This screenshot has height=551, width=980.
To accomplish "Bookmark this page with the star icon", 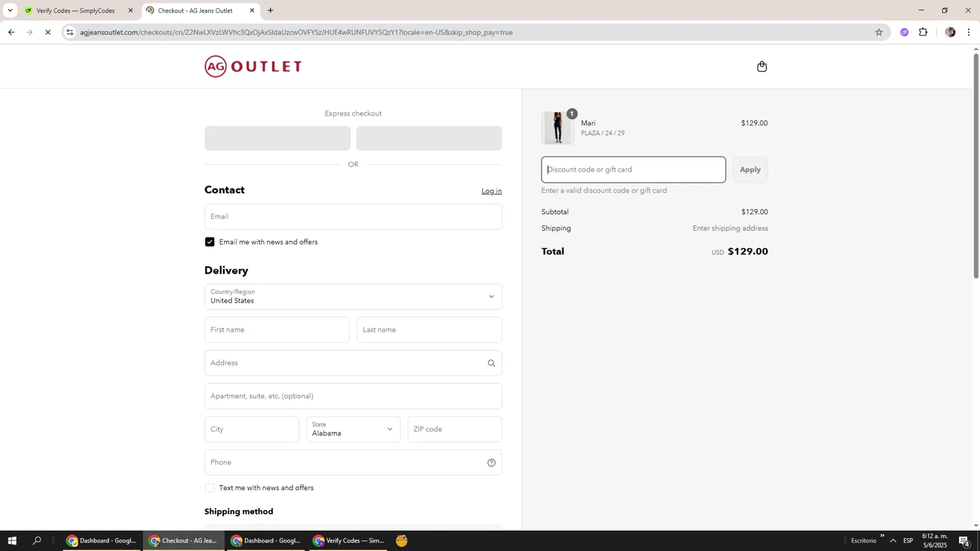I will (879, 32).
